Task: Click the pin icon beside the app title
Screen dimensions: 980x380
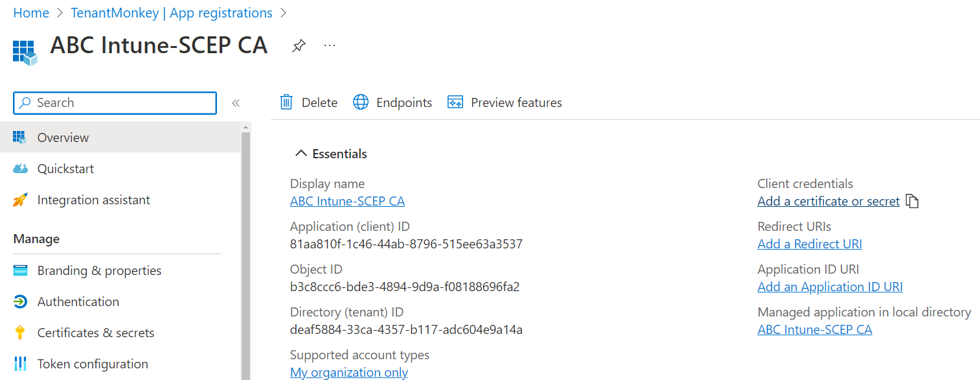Action: point(299,46)
